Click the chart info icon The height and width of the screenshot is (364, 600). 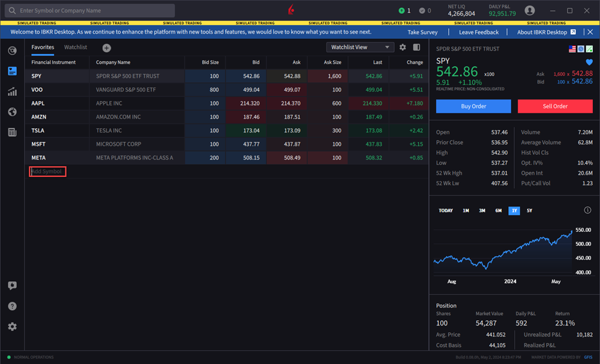pyautogui.click(x=587, y=210)
